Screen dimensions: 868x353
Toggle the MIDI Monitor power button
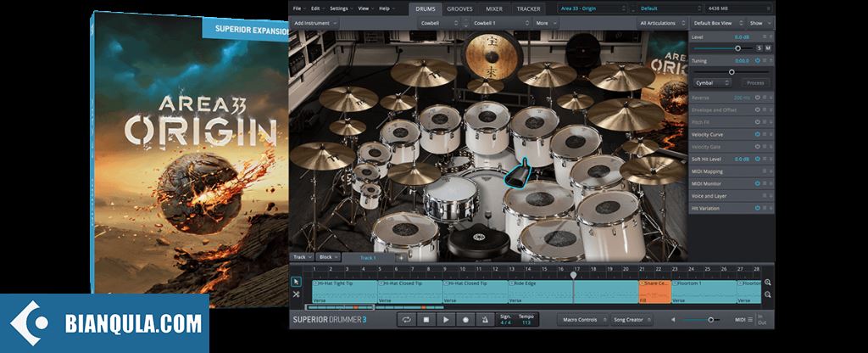(x=757, y=183)
